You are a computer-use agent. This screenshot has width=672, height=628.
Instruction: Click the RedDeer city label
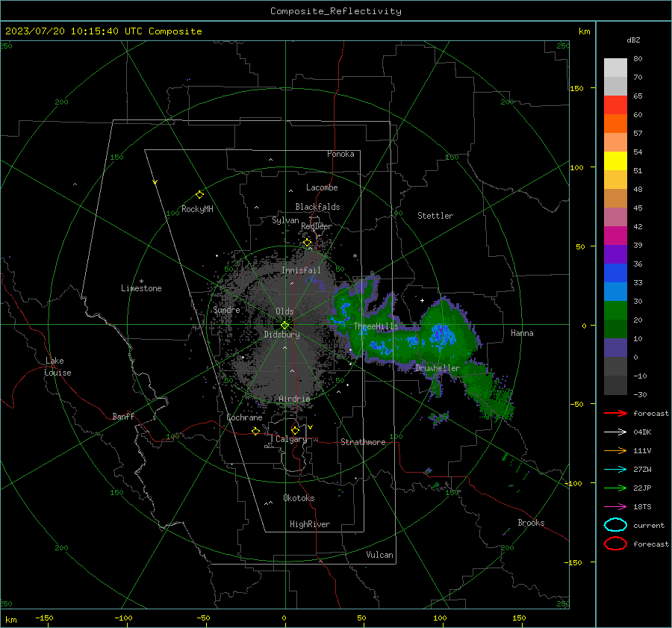pos(317,226)
